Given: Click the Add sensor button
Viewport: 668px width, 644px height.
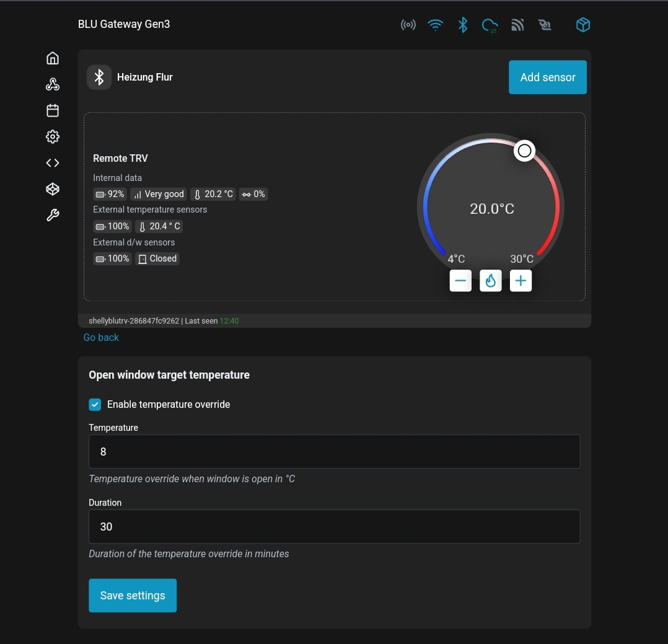Looking at the screenshot, I should 547,77.
